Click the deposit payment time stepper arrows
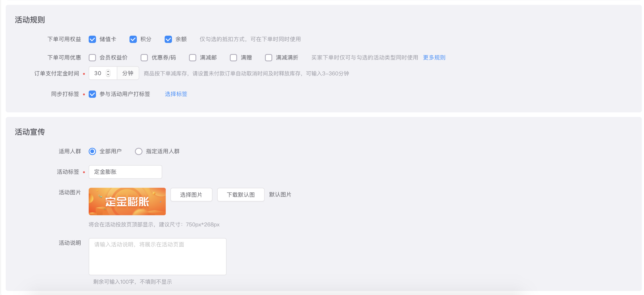This screenshot has width=644, height=295. (108, 73)
